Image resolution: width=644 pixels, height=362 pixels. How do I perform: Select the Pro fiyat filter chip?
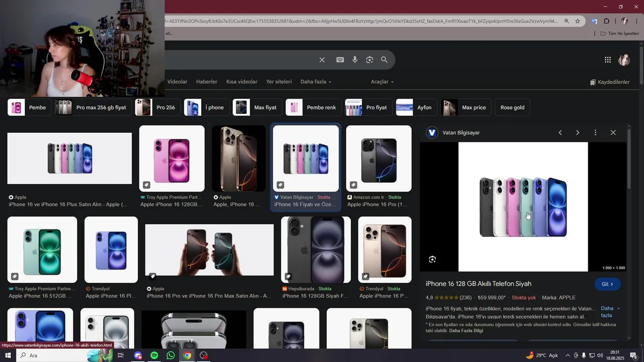coord(369,108)
